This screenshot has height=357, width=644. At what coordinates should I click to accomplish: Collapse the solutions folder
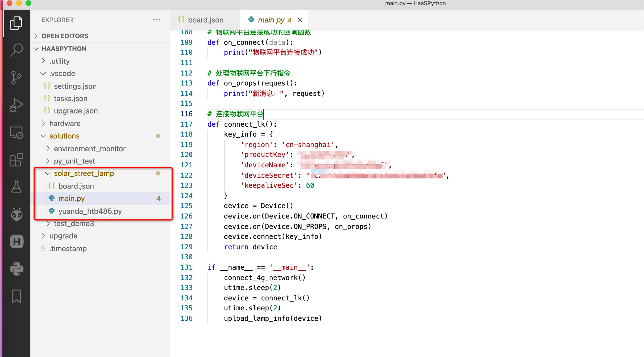pos(100,136)
